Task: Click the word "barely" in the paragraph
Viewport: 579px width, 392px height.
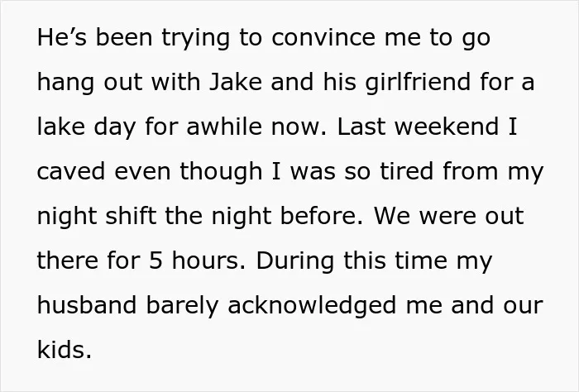Action: pos(182,306)
